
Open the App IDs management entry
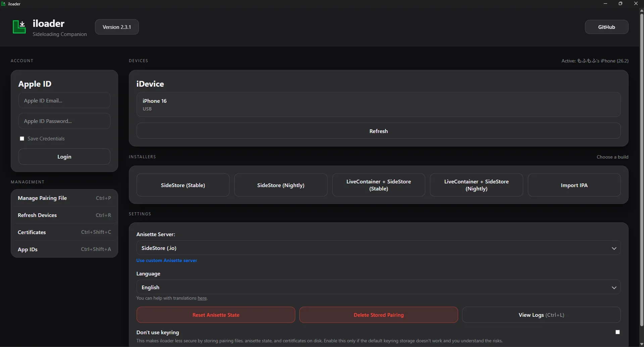[64, 249]
